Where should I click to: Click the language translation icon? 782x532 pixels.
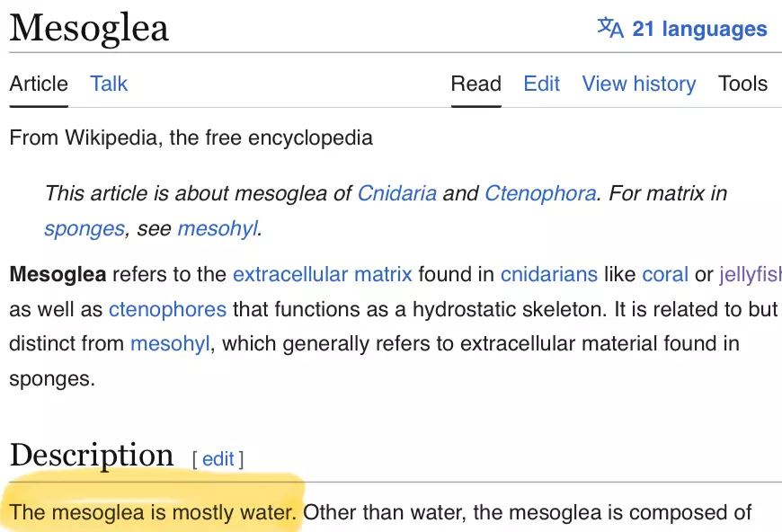click(x=610, y=28)
